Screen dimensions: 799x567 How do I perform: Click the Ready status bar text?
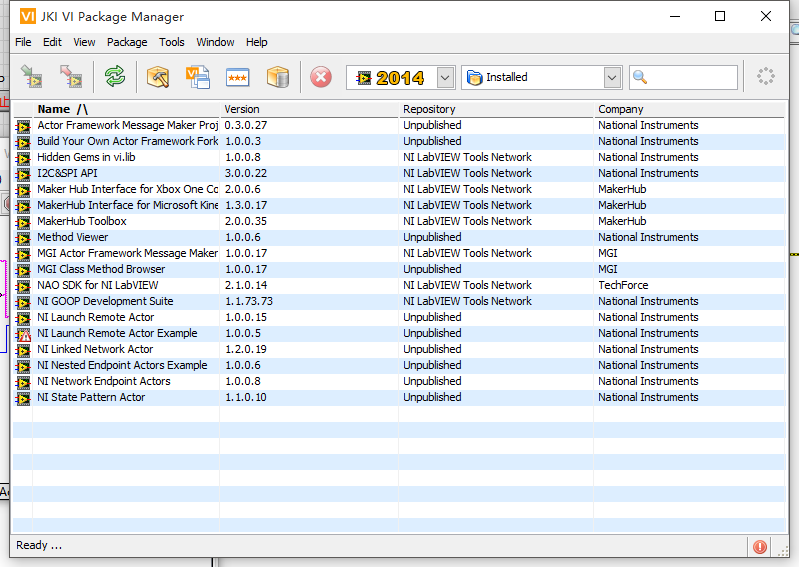pos(39,545)
